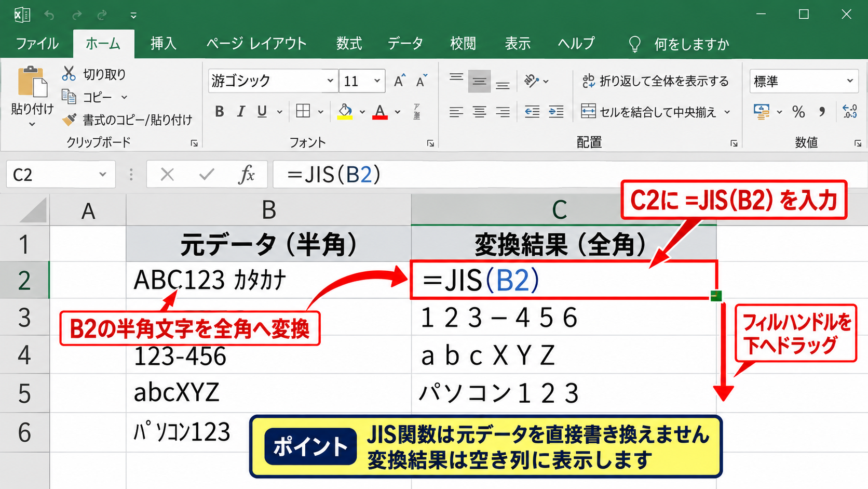Screen dimensions: 868x489
Task: Cancel formula entry with X icon
Action: [x=167, y=175]
